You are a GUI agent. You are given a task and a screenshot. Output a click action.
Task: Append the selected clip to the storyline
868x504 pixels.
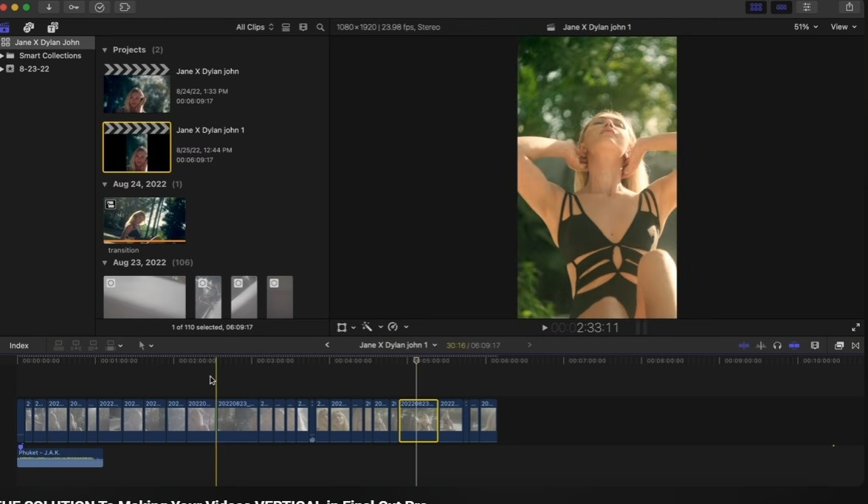click(93, 345)
